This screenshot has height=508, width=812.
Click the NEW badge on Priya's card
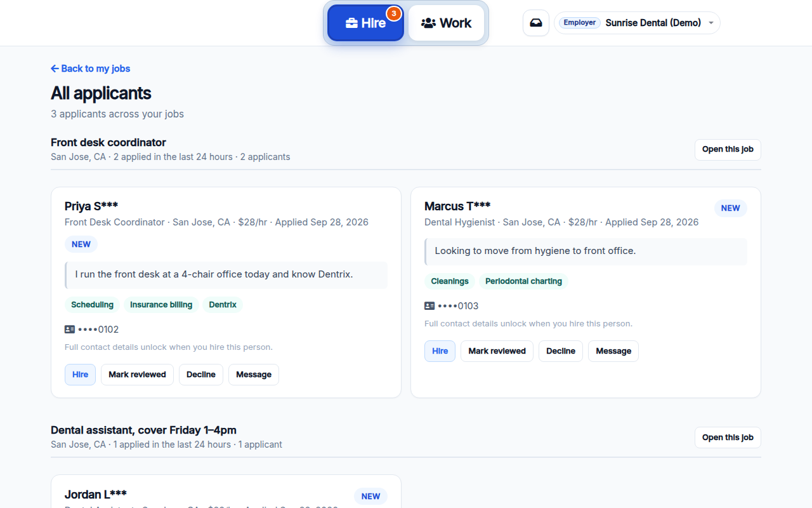81,244
